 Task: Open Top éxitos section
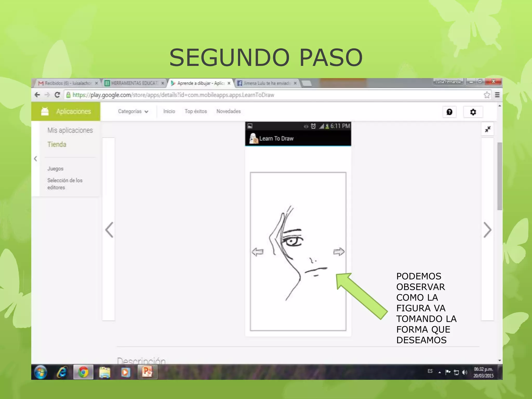196,111
